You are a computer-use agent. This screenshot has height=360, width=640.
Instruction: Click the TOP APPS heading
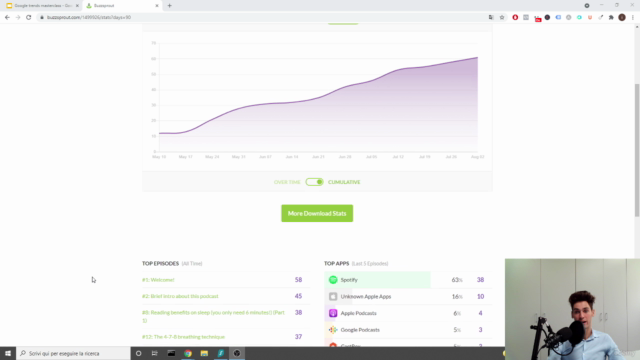(x=336, y=264)
